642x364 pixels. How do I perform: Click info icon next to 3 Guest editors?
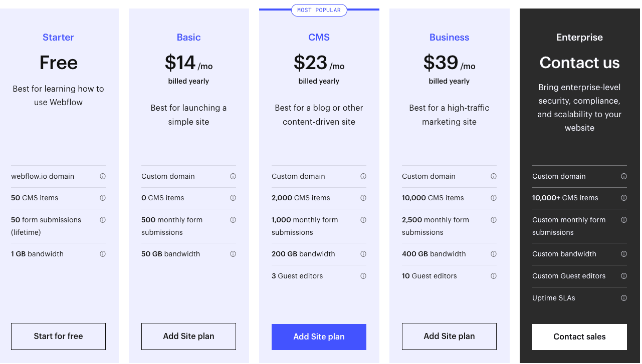pos(363,276)
